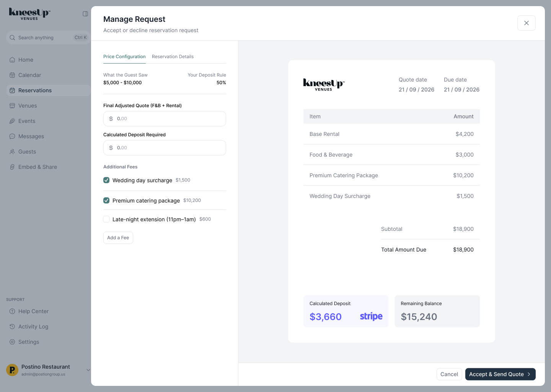Click the Embed & Share link icon
Screen dimensions: 551x392
pyautogui.click(x=12, y=167)
